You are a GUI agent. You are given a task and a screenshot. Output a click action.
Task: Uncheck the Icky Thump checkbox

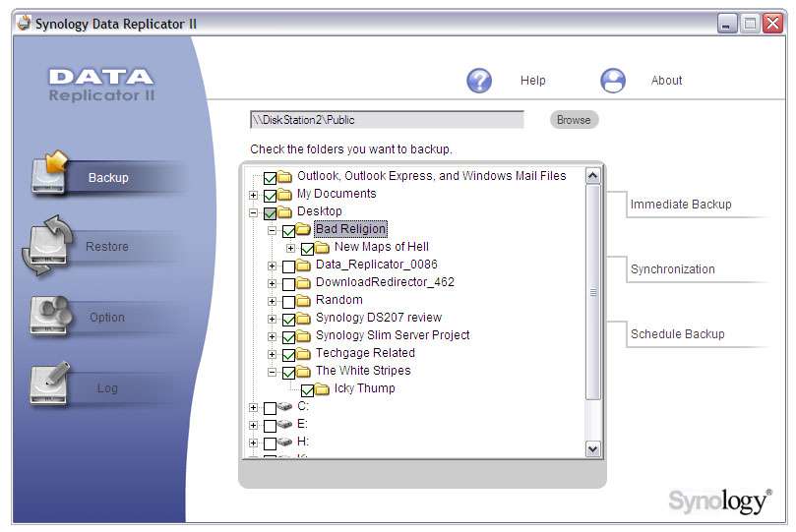click(x=307, y=390)
